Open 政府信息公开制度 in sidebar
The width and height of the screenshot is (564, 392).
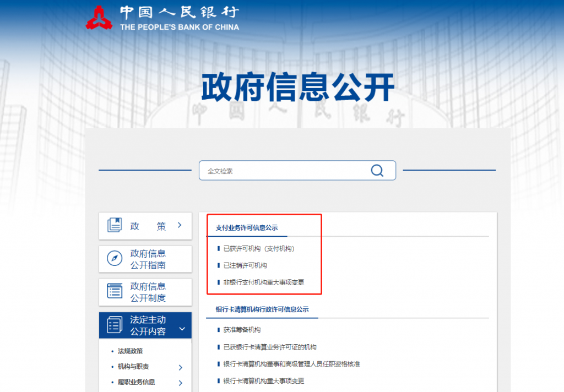point(145,292)
